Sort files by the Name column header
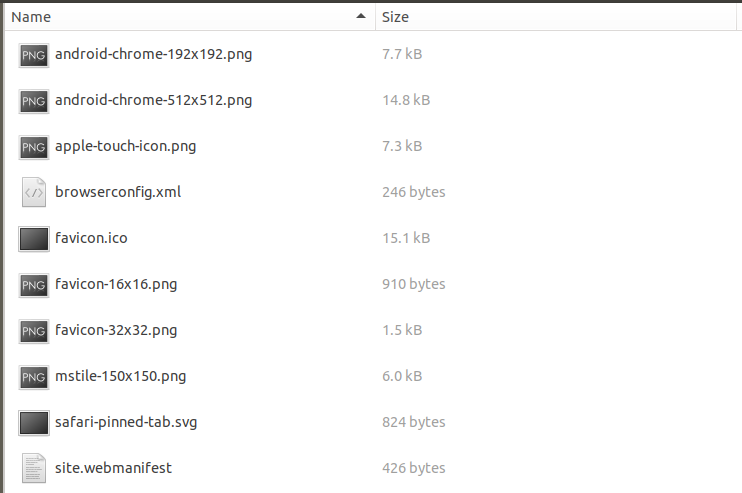Screen dimensions: 742x493 189,17
